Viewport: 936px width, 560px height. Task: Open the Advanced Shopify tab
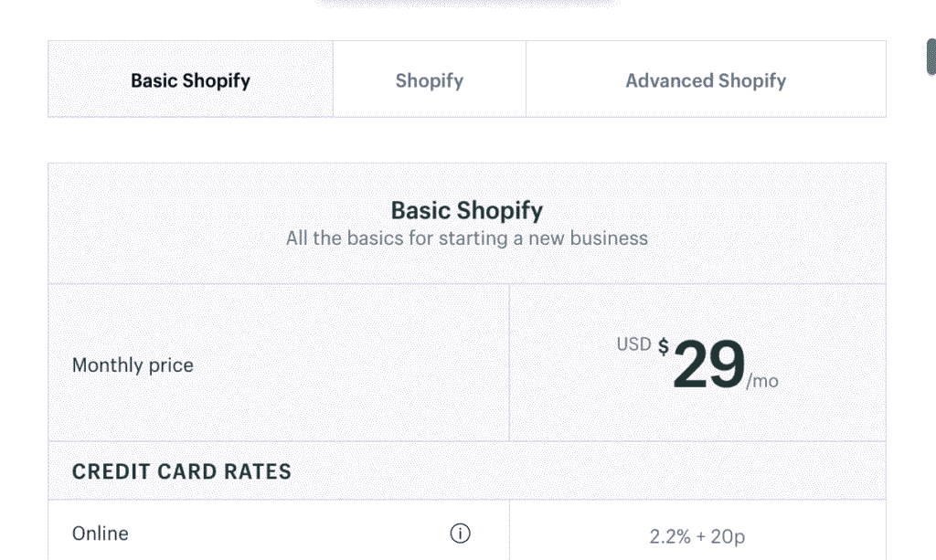click(706, 80)
